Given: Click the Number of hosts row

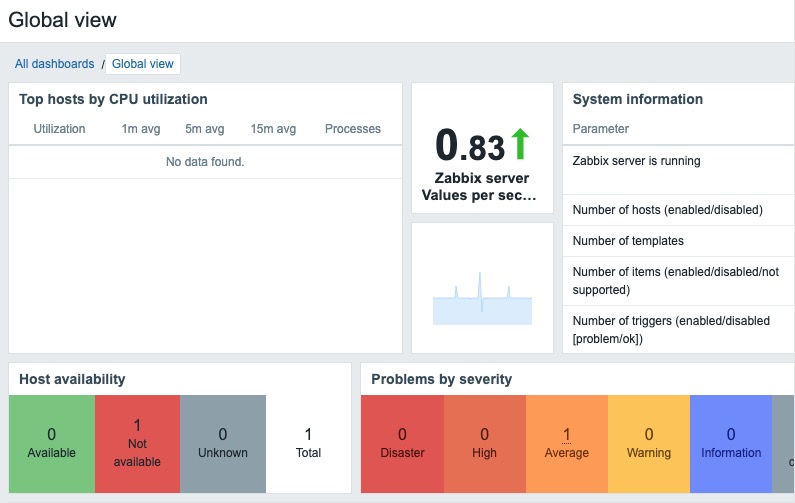Looking at the screenshot, I should [679, 210].
